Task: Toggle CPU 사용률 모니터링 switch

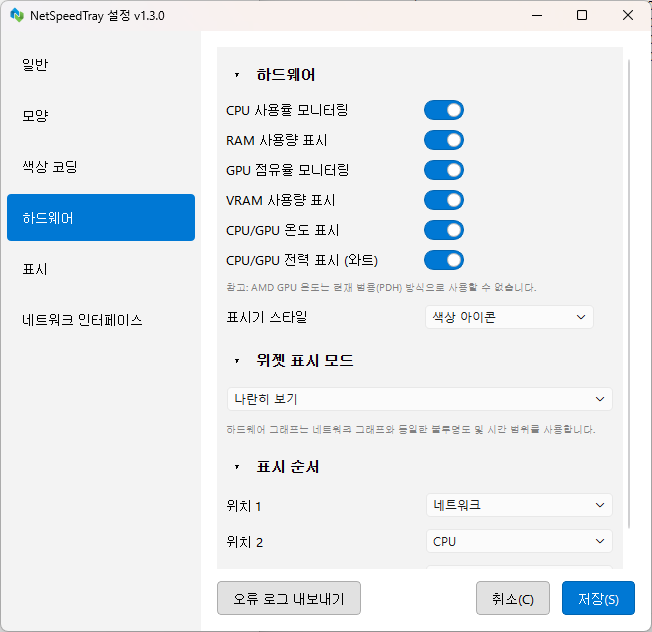Action: (x=444, y=110)
